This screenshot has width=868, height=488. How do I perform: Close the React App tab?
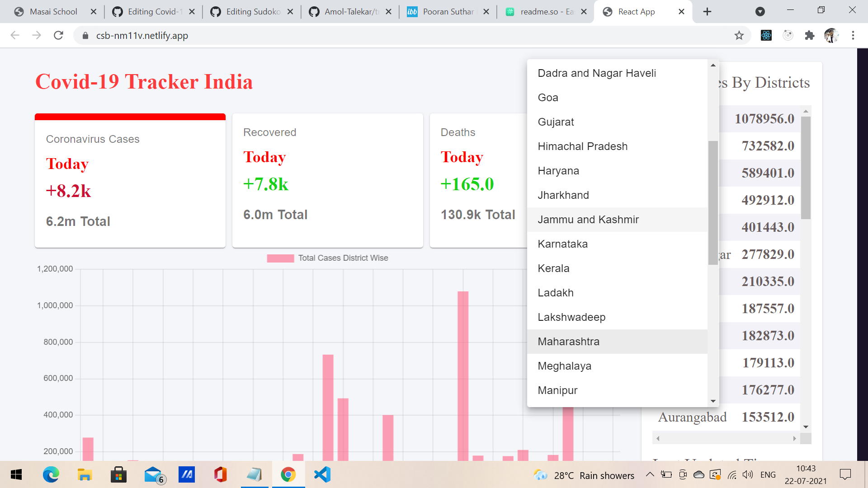tap(681, 12)
